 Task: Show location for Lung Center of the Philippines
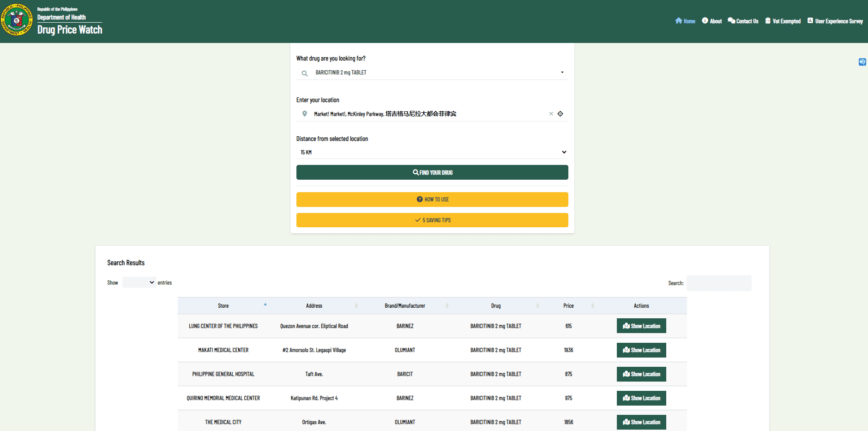(x=641, y=326)
